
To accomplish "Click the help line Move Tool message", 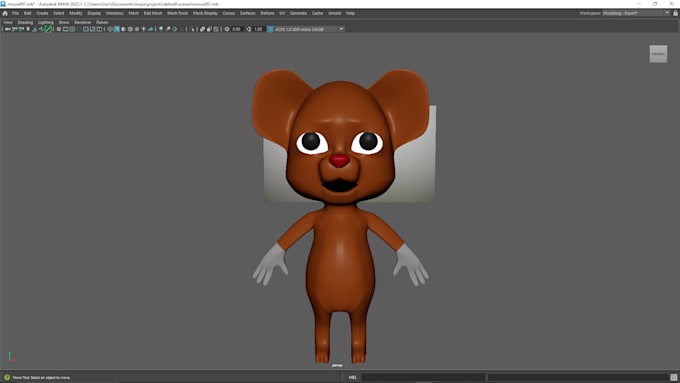I will [41, 378].
